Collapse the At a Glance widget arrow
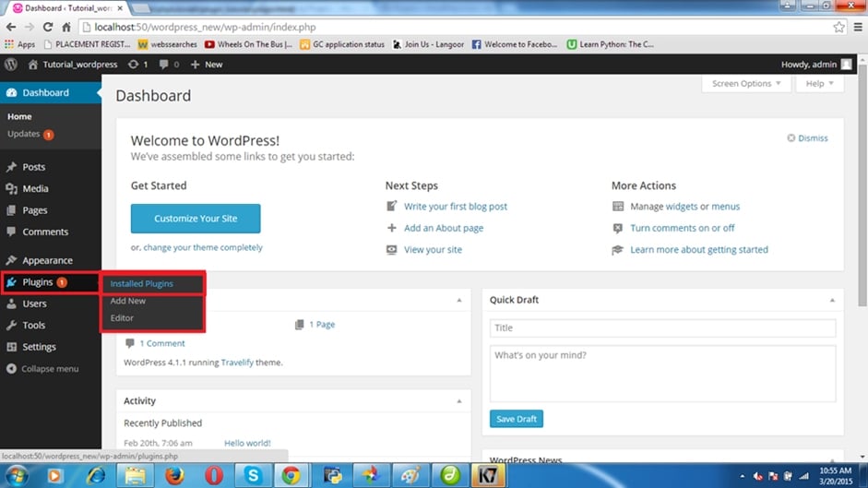The height and width of the screenshot is (488, 868). point(459,300)
